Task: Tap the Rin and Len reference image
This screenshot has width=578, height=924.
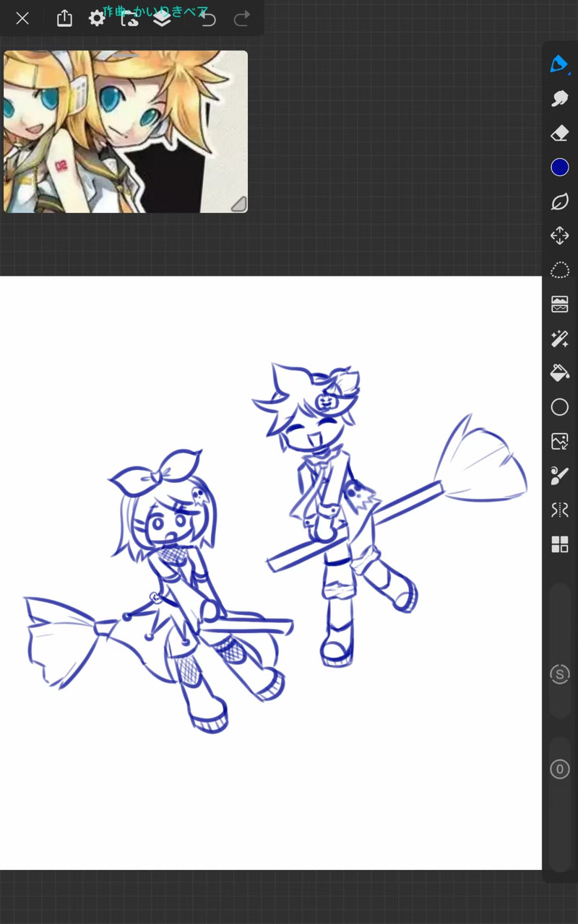Action: [126, 131]
